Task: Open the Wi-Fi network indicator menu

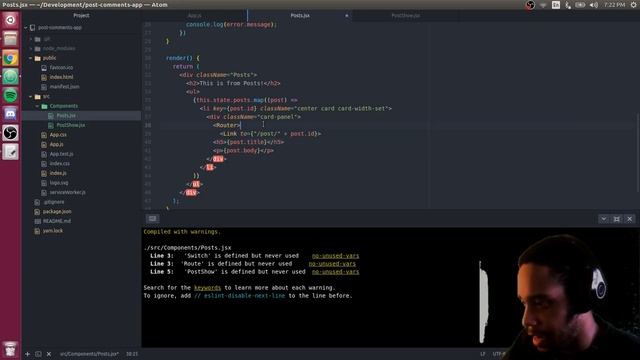Action: (x=543, y=5)
